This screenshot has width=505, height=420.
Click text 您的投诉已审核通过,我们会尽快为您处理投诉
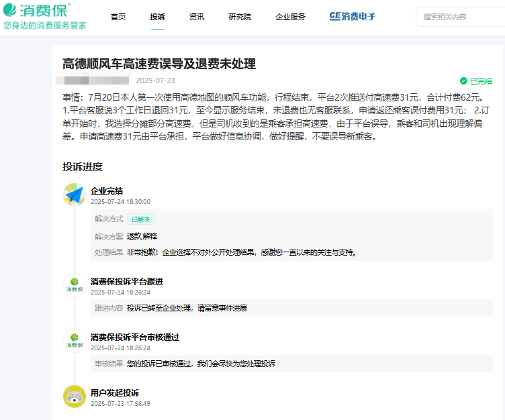[201, 364]
